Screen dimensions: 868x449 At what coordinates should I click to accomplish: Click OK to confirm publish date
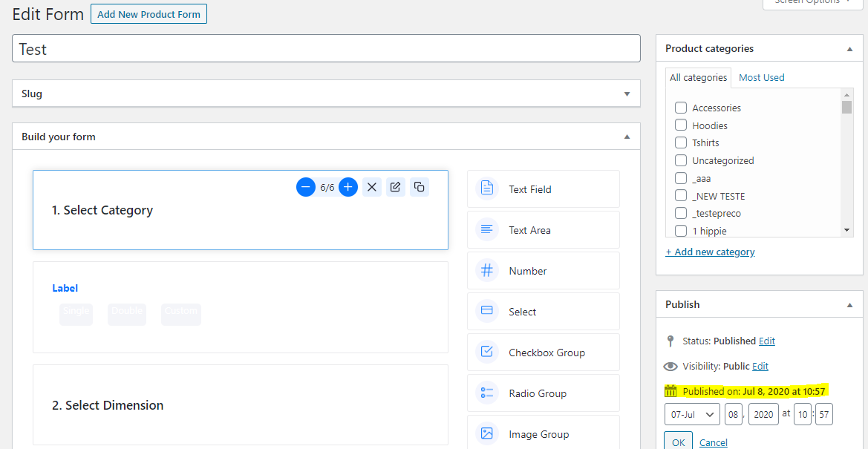[x=678, y=442]
